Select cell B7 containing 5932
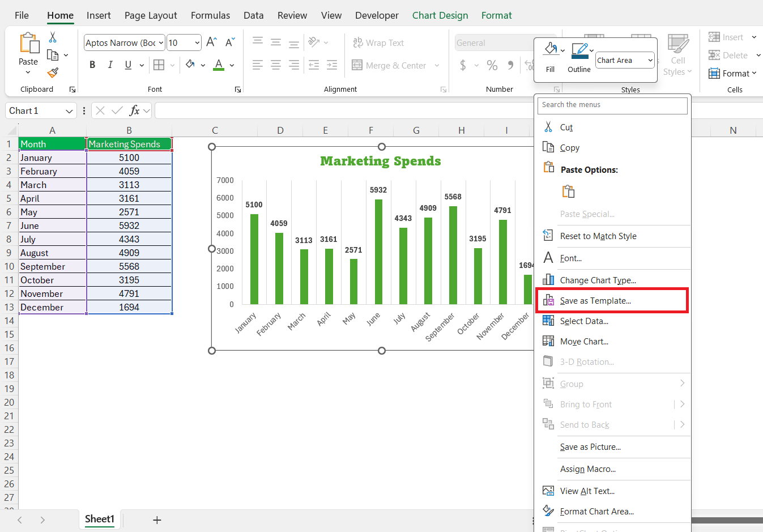 click(129, 225)
